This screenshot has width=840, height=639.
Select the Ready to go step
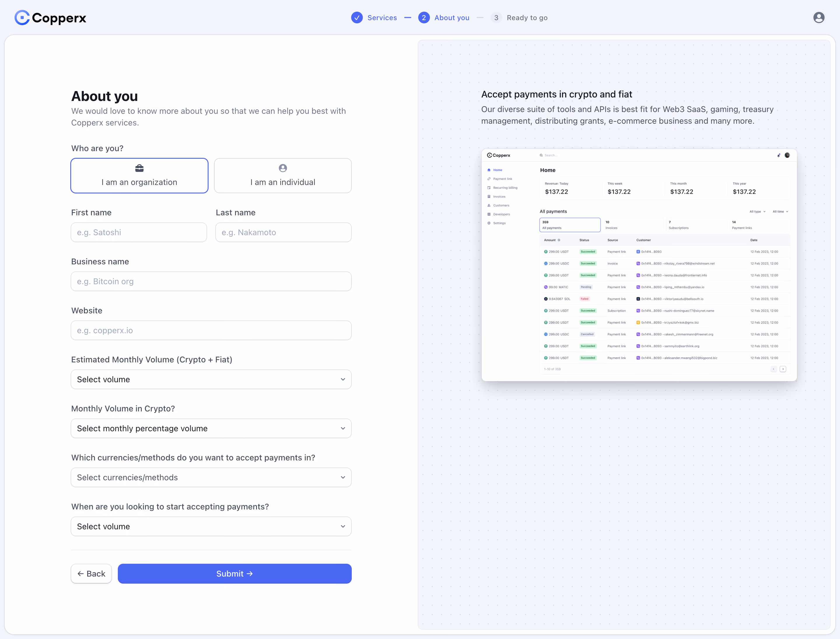pos(527,18)
